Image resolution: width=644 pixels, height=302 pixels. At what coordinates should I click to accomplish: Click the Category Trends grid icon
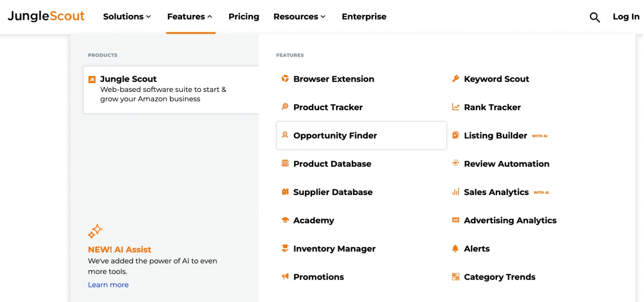coord(455,277)
